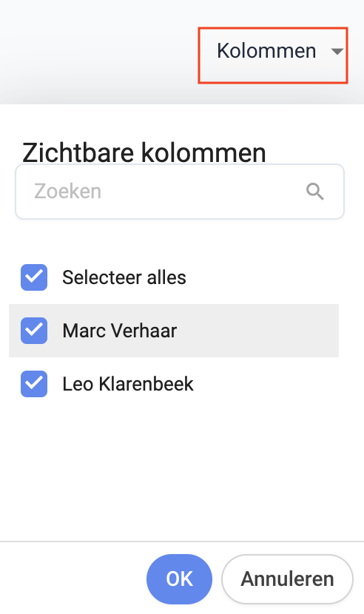
Task: Uncheck the Marc Verhaar column checkbox
Action: pos(34,331)
